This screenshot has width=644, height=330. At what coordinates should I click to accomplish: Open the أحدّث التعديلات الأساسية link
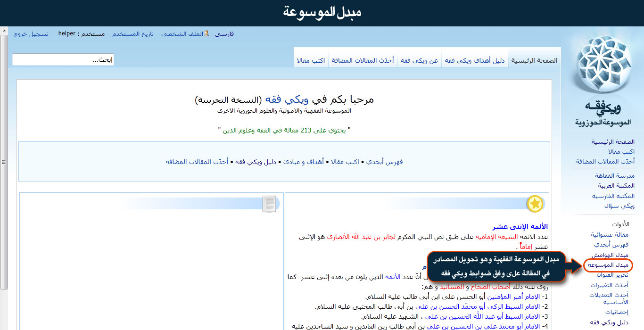click(x=609, y=298)
